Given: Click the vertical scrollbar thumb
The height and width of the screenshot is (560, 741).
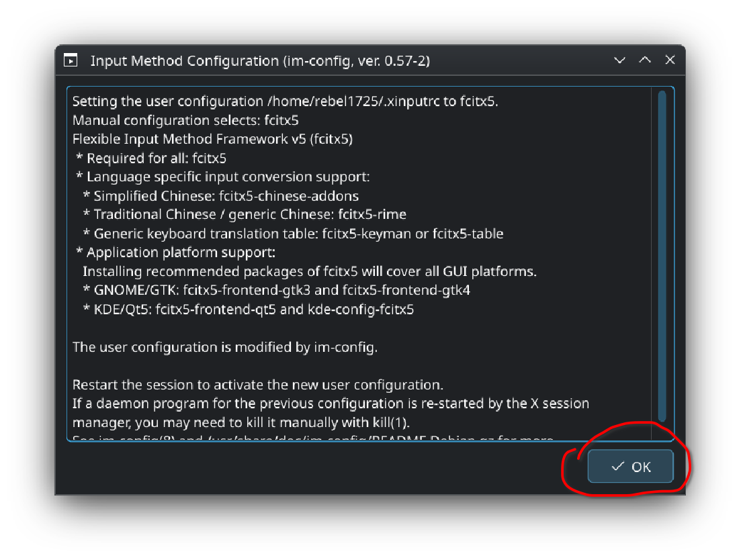Looking at the screenshot, I should [x=662, y=255].
